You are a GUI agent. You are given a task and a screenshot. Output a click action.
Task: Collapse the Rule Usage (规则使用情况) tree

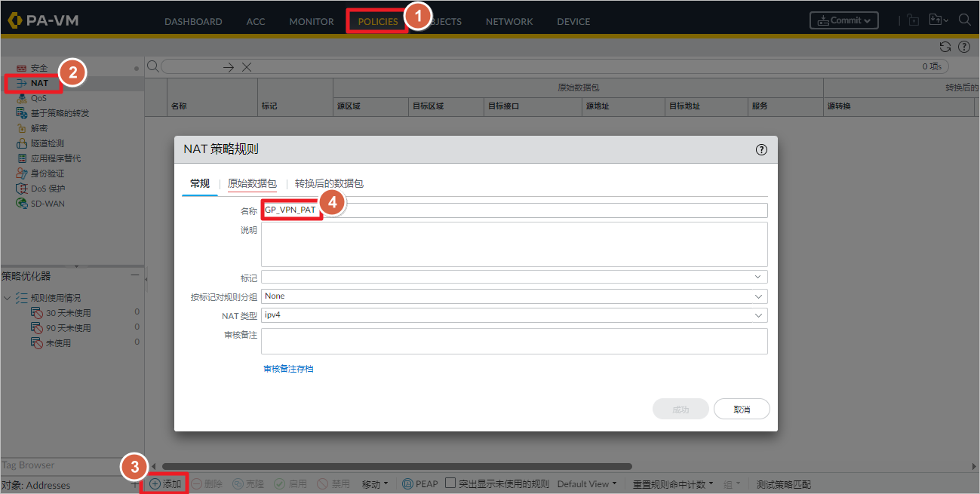[7, 298]
